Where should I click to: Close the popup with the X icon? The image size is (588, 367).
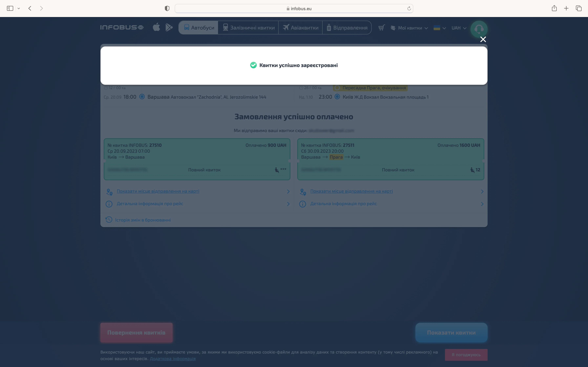(483, 39)
